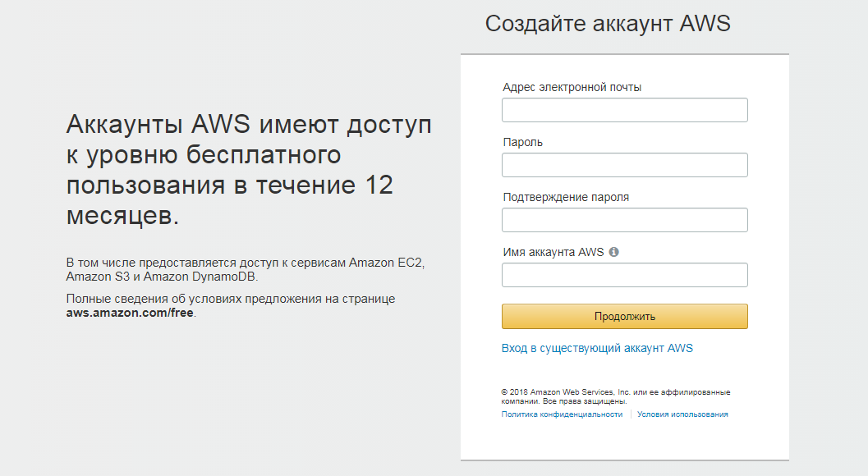Click the Имя аккаунта AWS label text
The image size is (868, 476).
[553, 252]
